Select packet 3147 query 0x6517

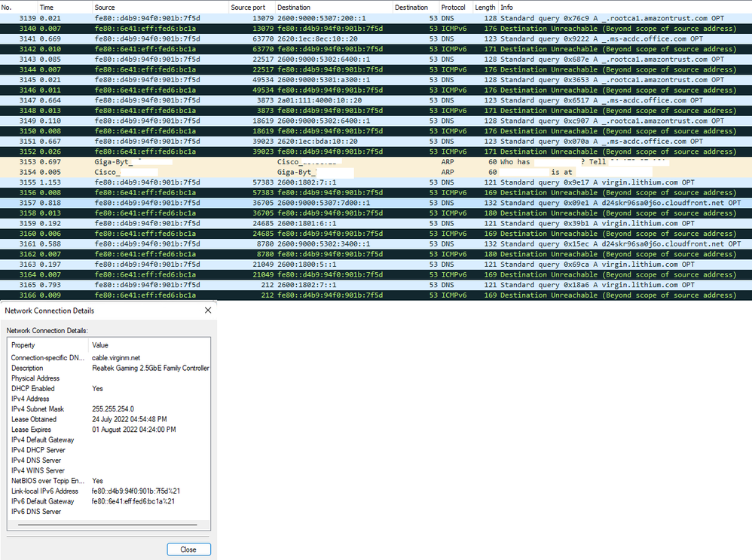pos(376,100)
